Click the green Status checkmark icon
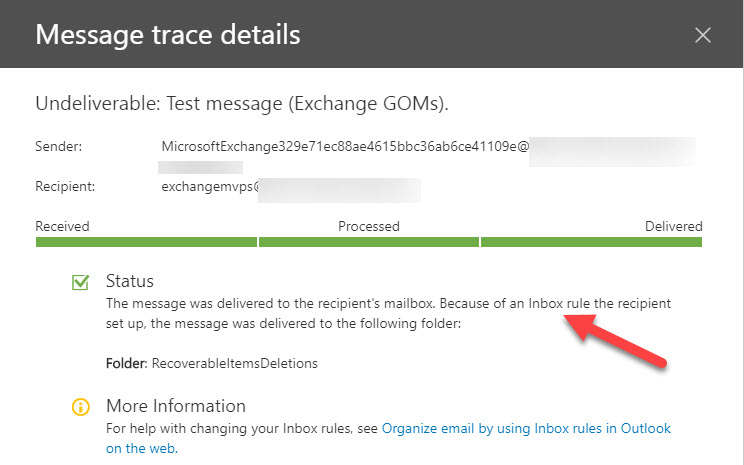This screenshot has height=465, width=744. (x=80, y=283)
